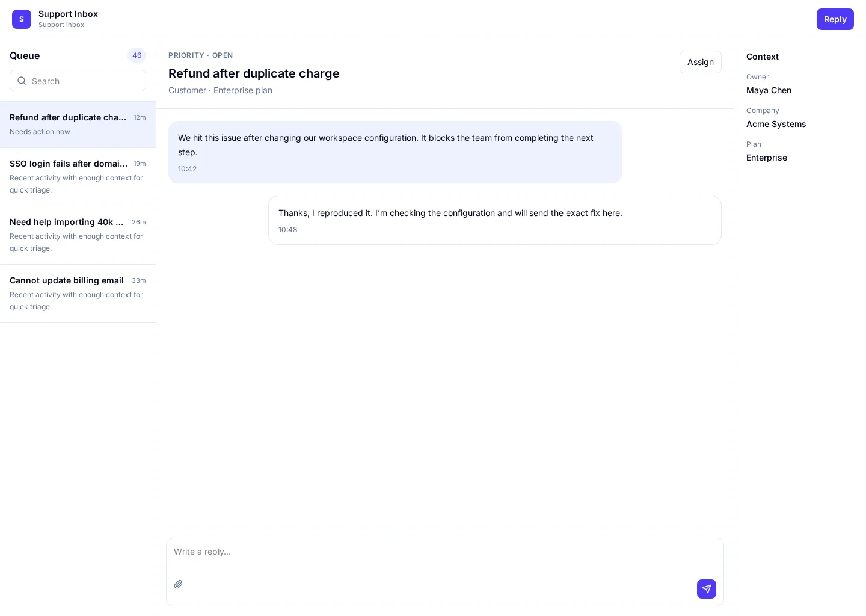Viewport: 866px width, 616px height.
Task: Click Customer · Enterprise plan subtitle
Action: 220,90
